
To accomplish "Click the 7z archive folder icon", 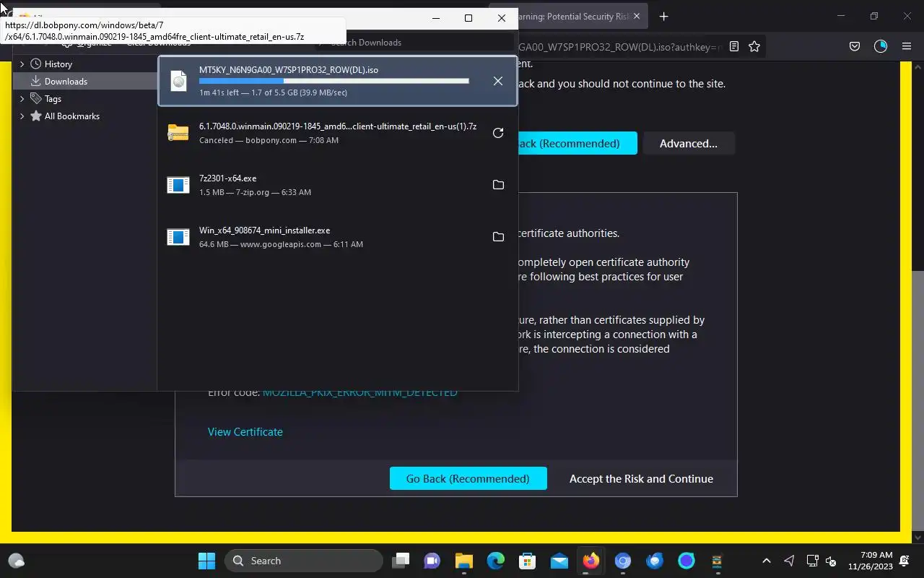I will click(178, 133).
